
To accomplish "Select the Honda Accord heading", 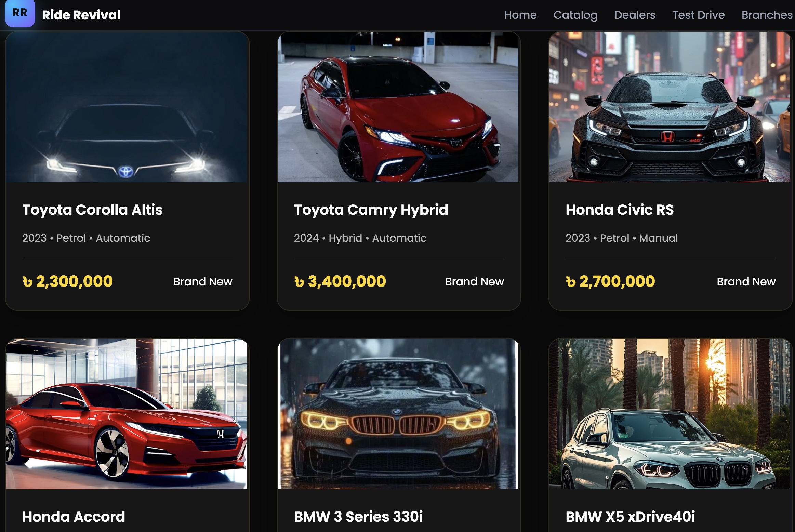I will click(74, 517).
